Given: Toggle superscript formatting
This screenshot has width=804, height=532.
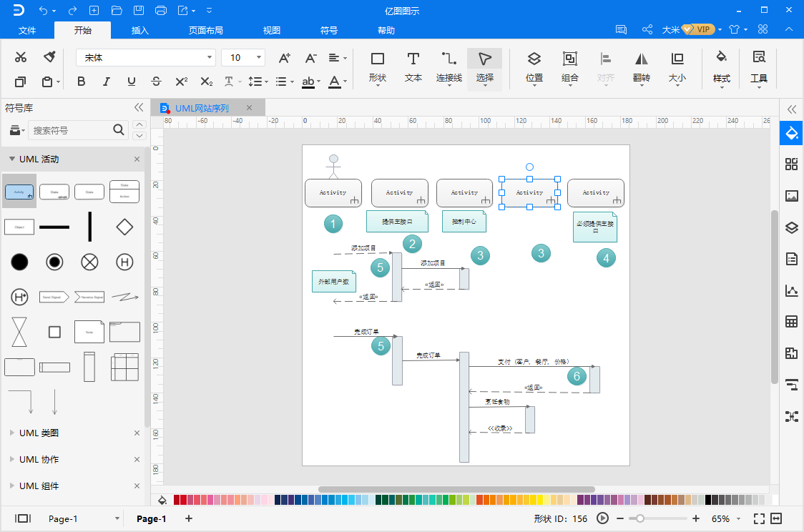Looking at the screenshot, I should pos(182,82).
